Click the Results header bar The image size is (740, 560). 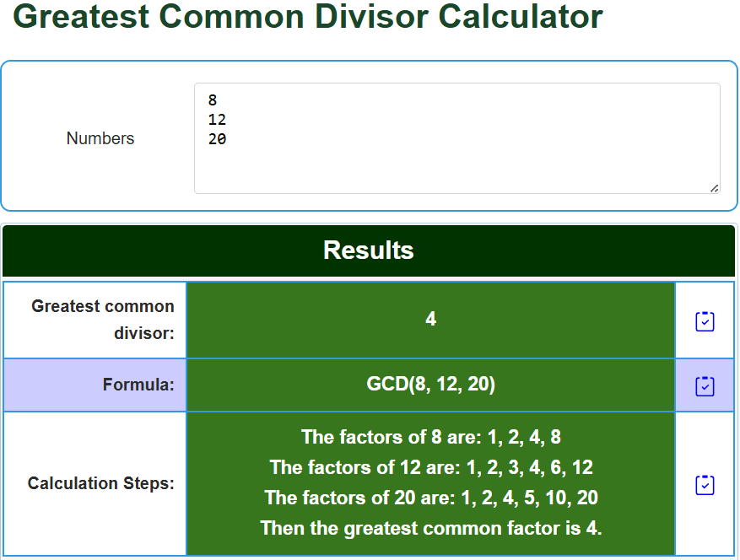(x=369, y=250)
